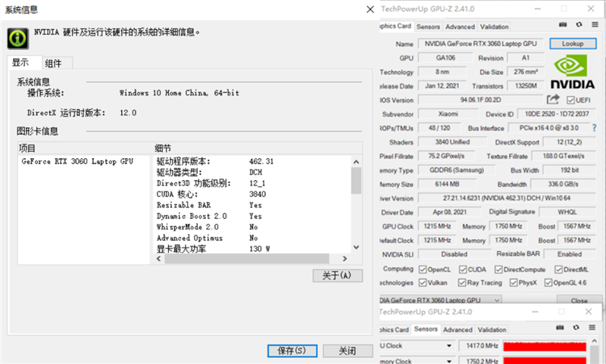Toggle the Ray Tracing checkbox
This screenshot has height=364, width=606.
point(462,283)
